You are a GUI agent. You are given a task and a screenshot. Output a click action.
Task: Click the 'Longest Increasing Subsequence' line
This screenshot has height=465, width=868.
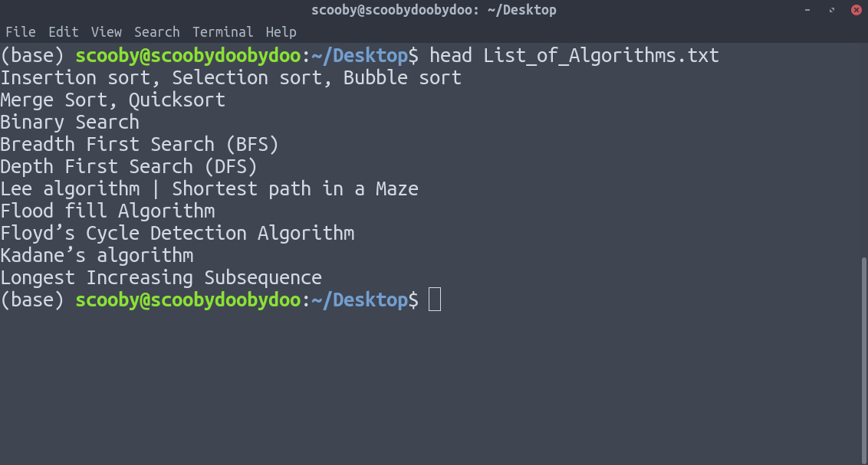click(x=161, y=277)
